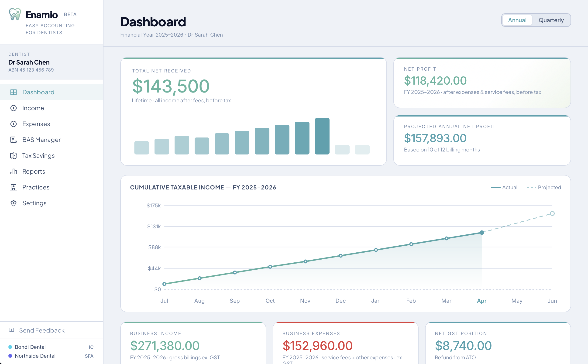The width and height of the screenshot is (588, 364).
Task: Open the BAS Manager icon
Action: (14, 140)
